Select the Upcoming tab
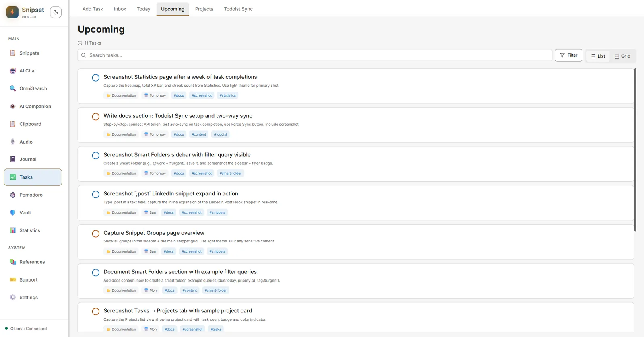Image resolution: width=644 pixels, height=337 pixels. pos(173,9)
